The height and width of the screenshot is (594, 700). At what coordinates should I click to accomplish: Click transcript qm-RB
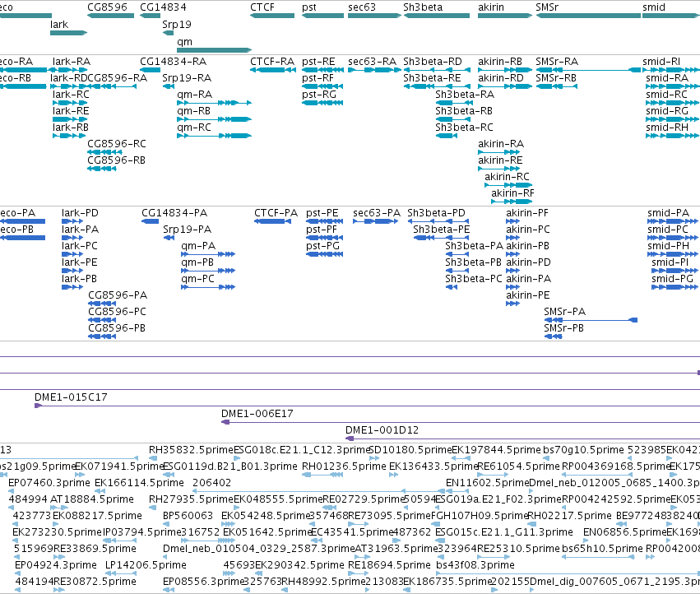[x=194, y=111]
